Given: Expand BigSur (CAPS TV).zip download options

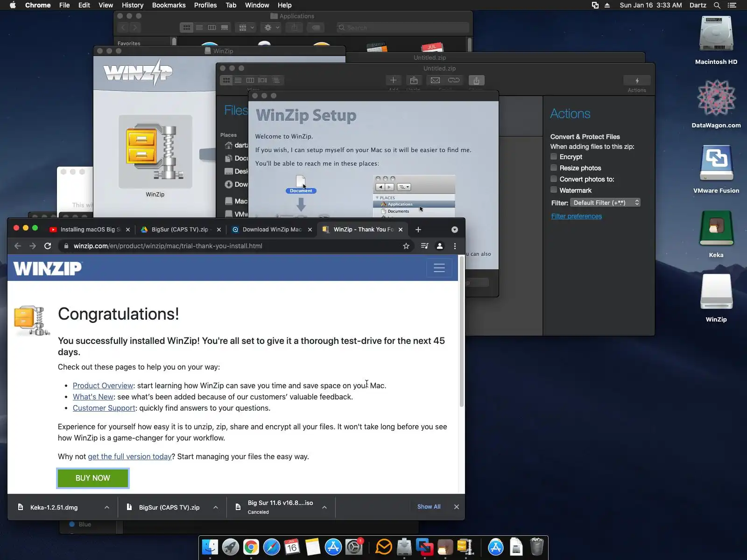Looking at the screenshot, I should pyautogui.click(x=216, y=507).
